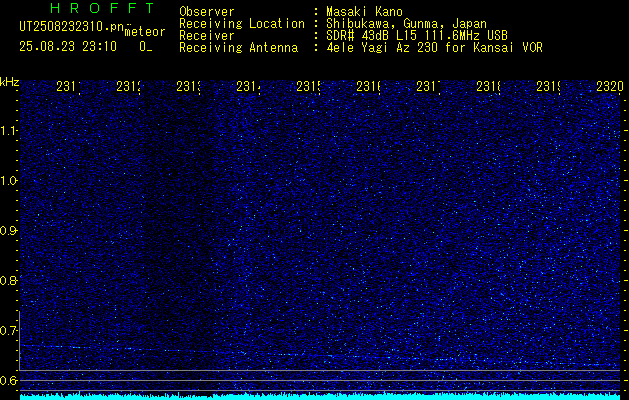Click the Receiver label
The width and height of the screenshot is (629, 400).
207,36
